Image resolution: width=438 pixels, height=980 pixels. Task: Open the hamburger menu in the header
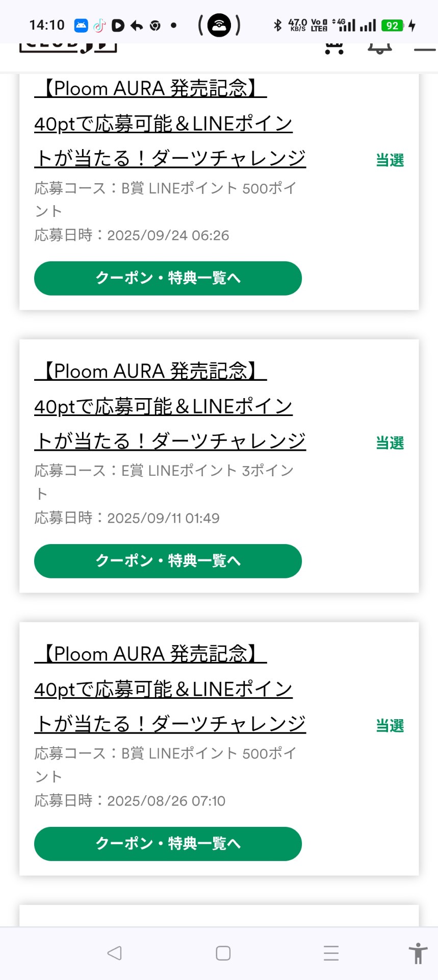[x=424, y=49]
